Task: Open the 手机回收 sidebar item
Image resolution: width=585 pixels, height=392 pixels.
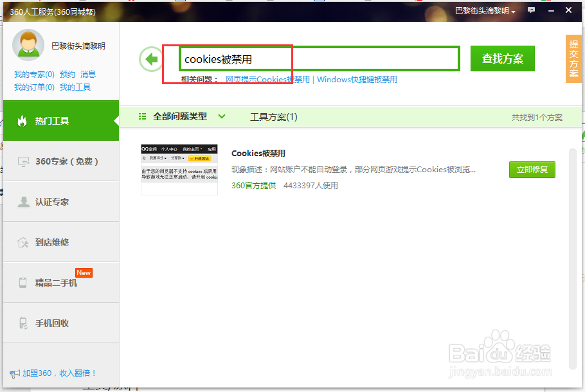Action: (61, 323)
